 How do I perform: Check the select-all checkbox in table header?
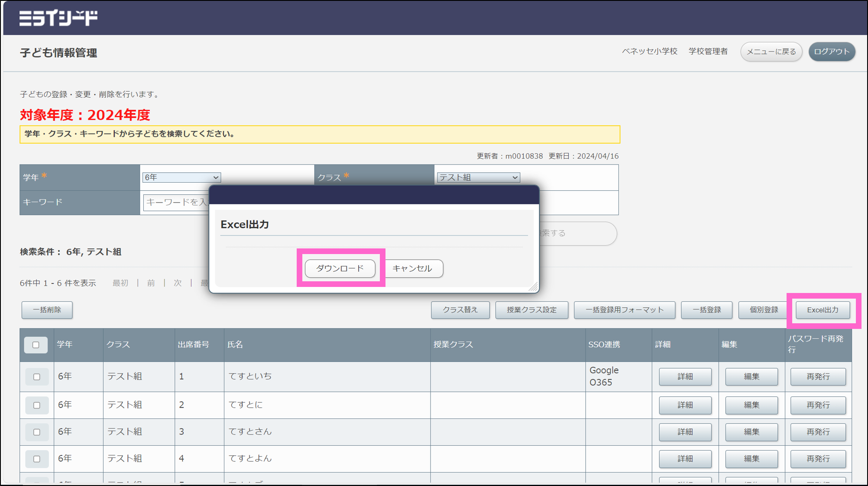36,345
